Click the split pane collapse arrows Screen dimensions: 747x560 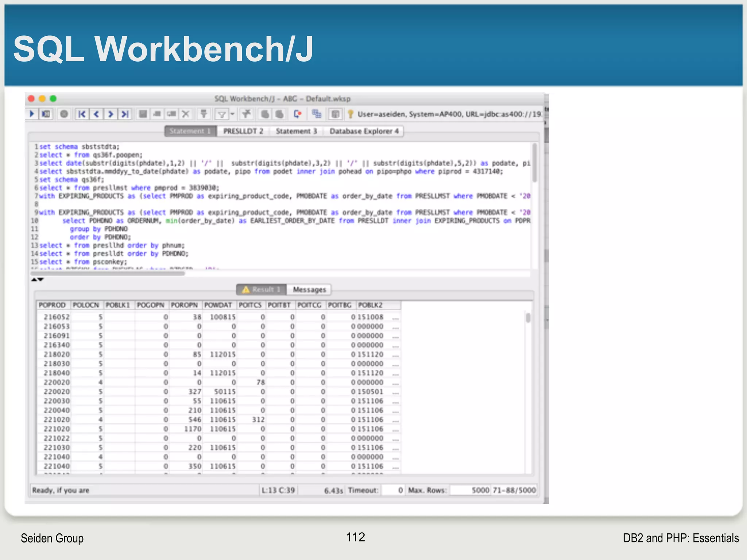point(37,280)
